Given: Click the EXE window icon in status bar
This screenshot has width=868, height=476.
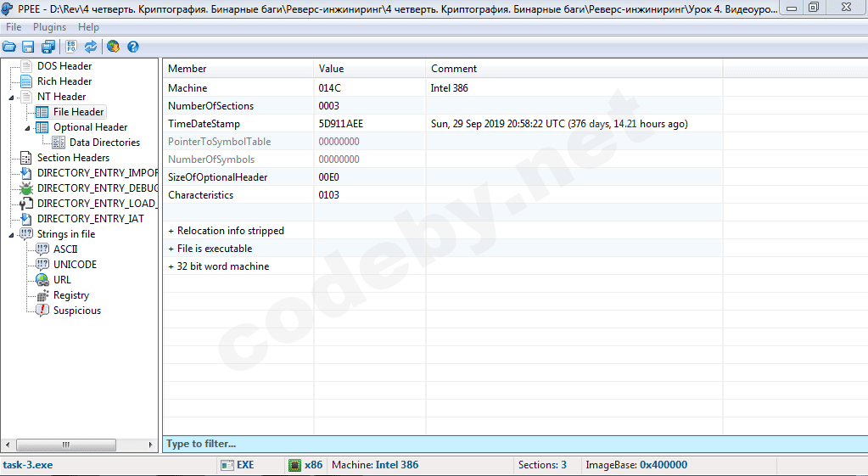Looking at the screenshot, I should (x=227, y=466).
